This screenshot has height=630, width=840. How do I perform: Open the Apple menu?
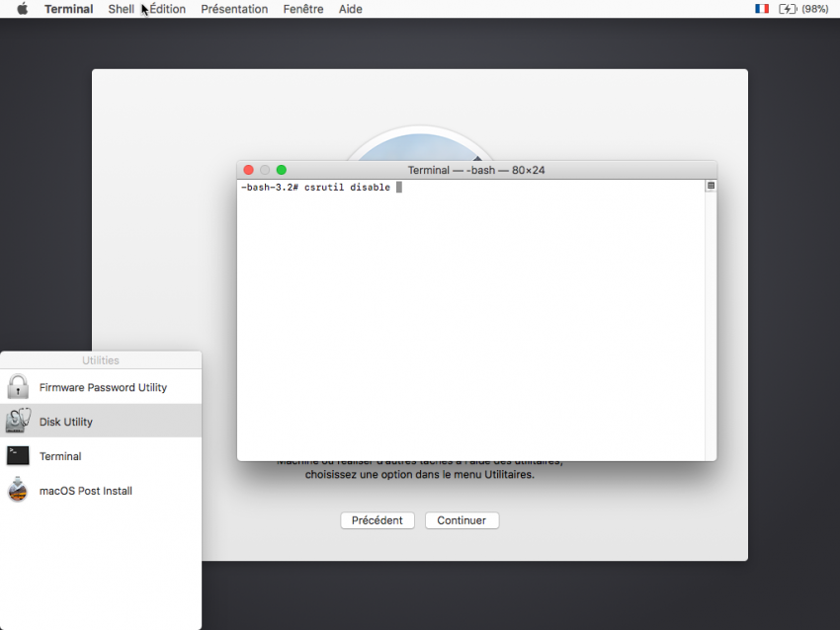pyautogui.click(x=22, y=9)
